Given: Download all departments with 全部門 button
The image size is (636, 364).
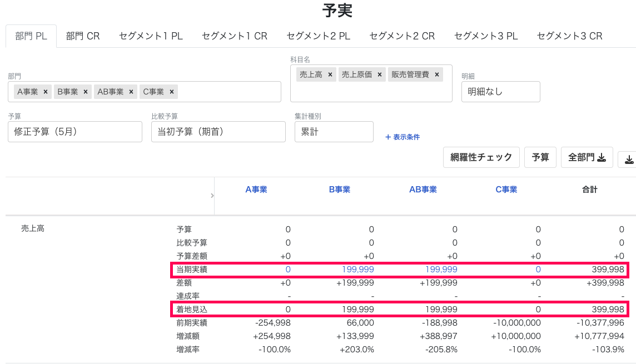Looking at the screenshot, I should [587, 157].
